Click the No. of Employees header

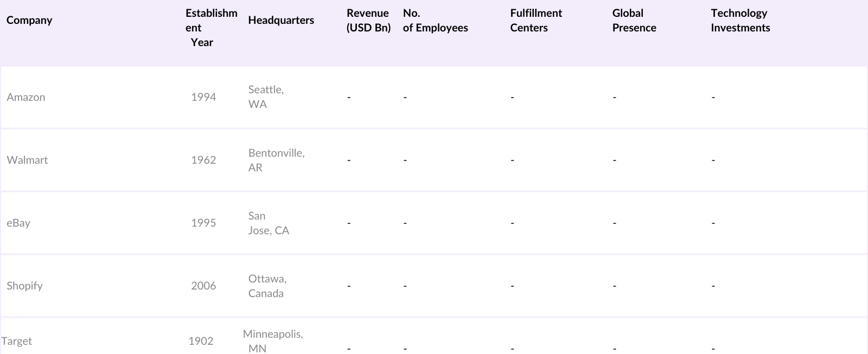click(x=435, y=21)
